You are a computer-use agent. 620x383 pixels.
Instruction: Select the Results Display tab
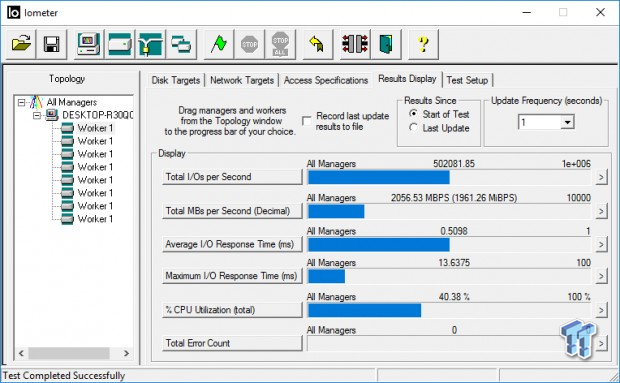tap(407, 79)
